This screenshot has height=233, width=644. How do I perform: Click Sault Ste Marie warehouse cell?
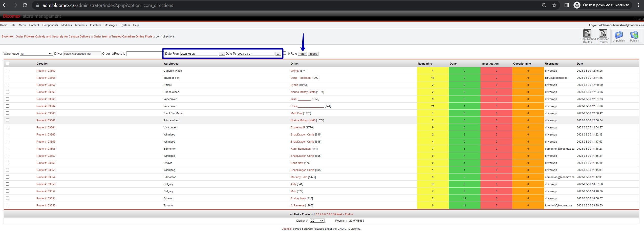tap(173, 113)
